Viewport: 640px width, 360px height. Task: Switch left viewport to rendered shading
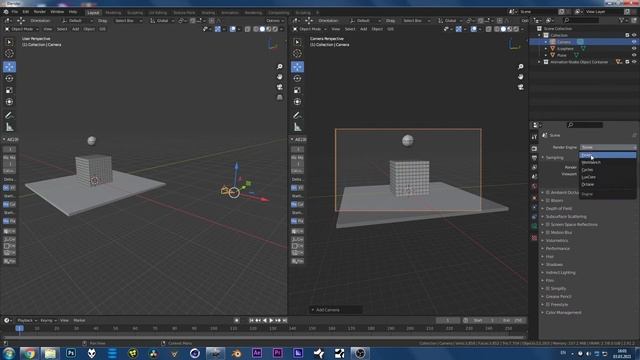pos(275,29)
